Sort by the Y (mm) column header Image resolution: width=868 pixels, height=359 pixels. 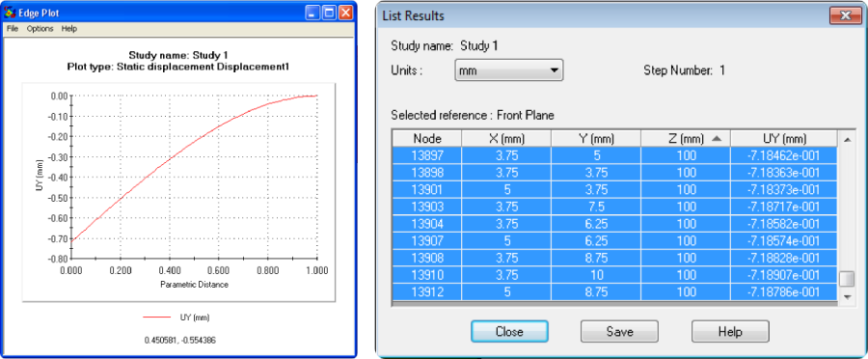click(x=596, y=139)
